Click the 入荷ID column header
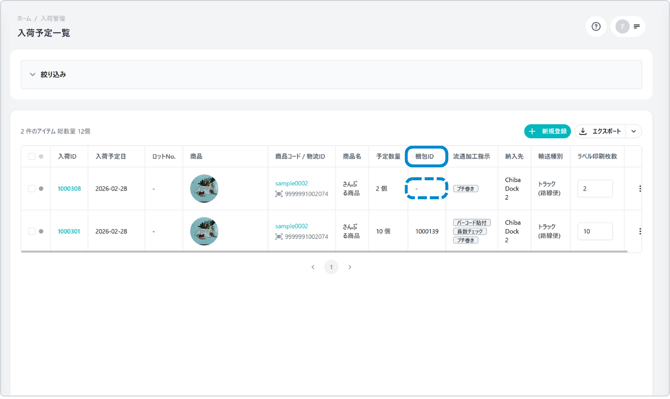 (x=67, y=156)
